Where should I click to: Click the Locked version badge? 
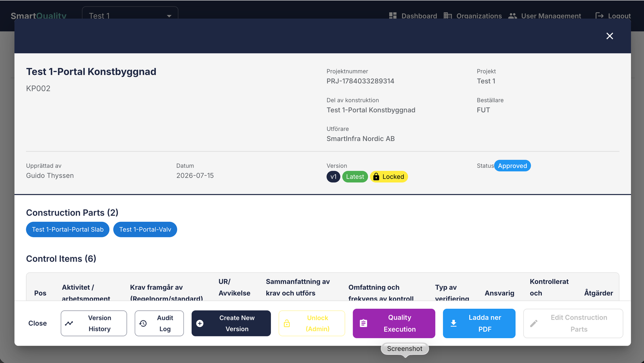tap(389, 177)
